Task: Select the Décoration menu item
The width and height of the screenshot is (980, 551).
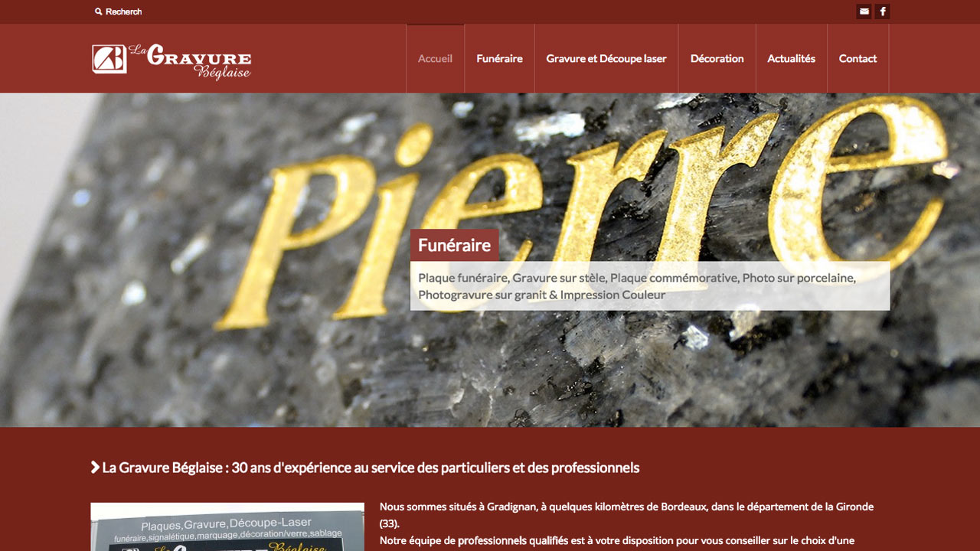Action: tap(717, 58)
